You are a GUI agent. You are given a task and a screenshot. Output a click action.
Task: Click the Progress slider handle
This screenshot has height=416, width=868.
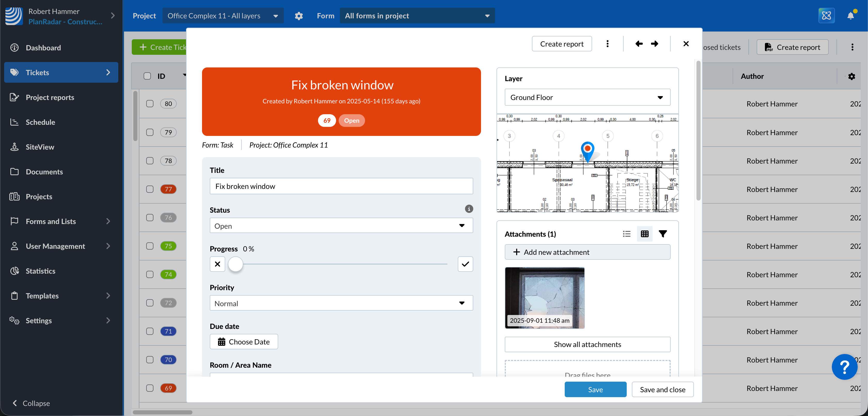(235, 264)
